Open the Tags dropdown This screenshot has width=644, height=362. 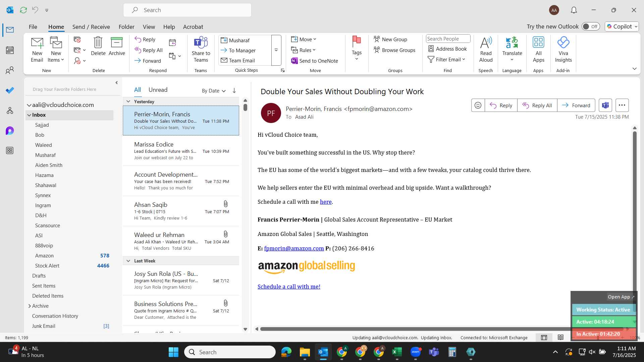pyautogui.click(x=357, y=50)
